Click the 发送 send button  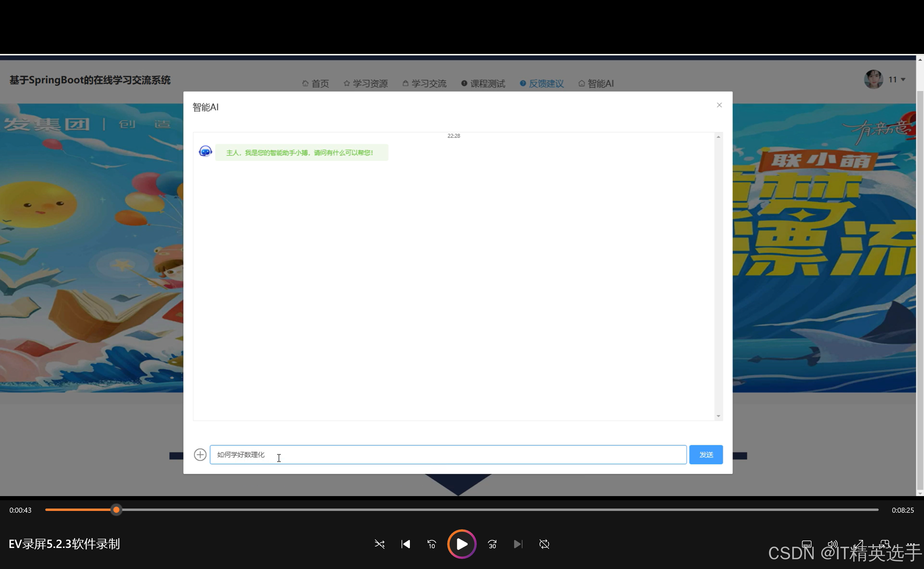pyautogui.click(x=706, y=454)
